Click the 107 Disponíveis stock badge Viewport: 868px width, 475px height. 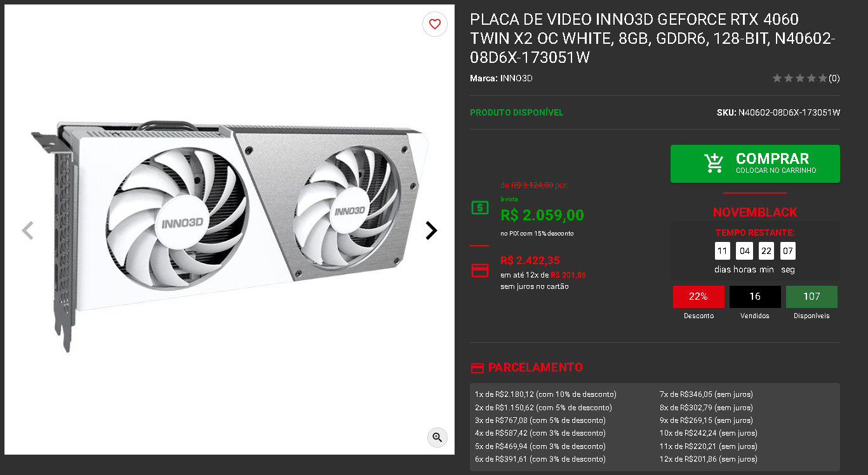click(811, 297)
